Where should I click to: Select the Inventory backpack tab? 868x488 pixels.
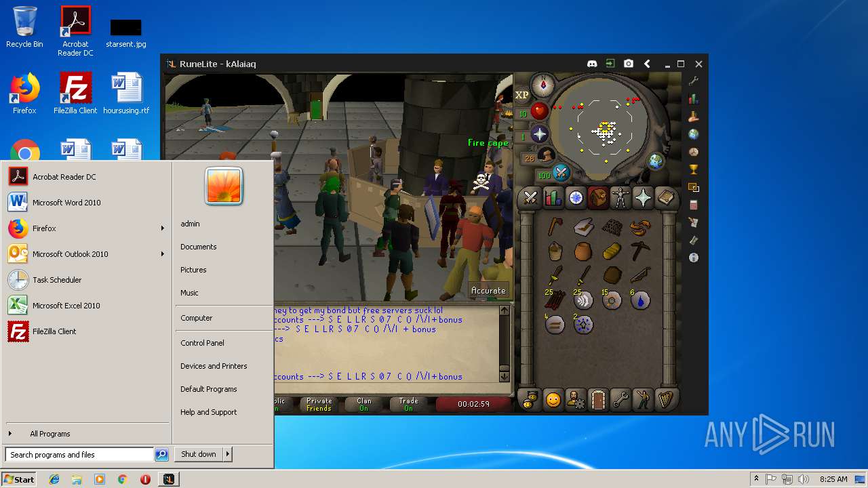click(597, 197)
